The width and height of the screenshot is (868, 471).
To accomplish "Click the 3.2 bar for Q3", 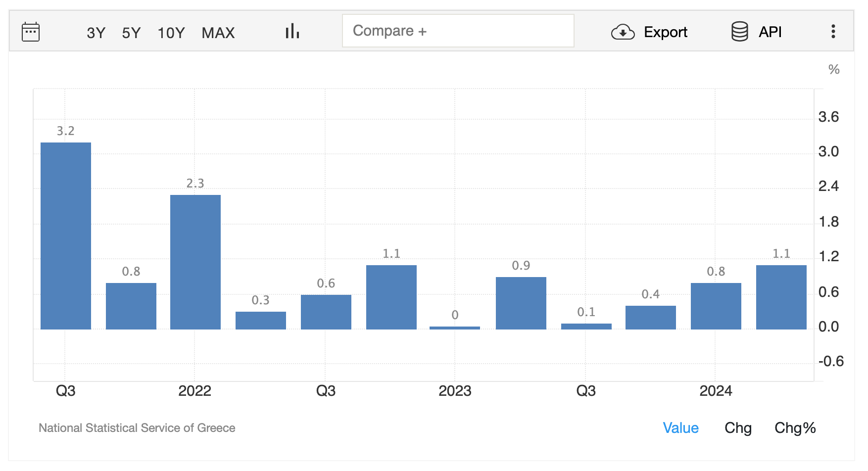I will (66, 235).
